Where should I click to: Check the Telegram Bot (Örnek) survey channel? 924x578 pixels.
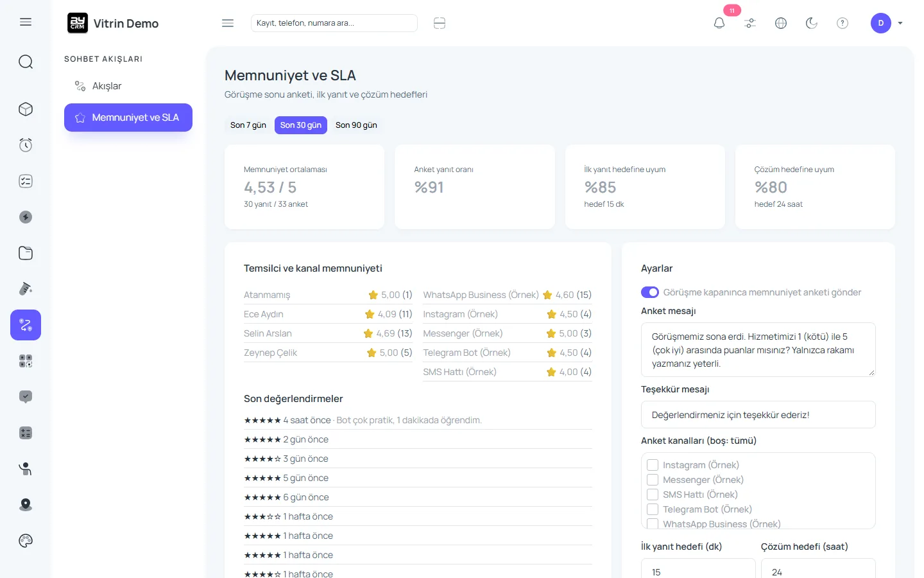click(x=653, y=509)
